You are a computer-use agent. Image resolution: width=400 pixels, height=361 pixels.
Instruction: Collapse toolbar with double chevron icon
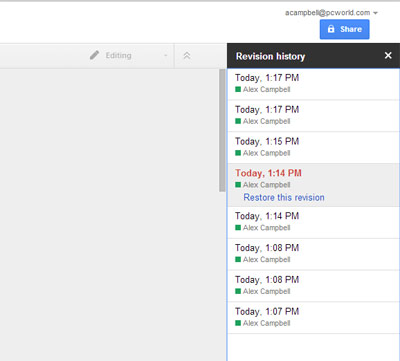click(x=187, y=55)
